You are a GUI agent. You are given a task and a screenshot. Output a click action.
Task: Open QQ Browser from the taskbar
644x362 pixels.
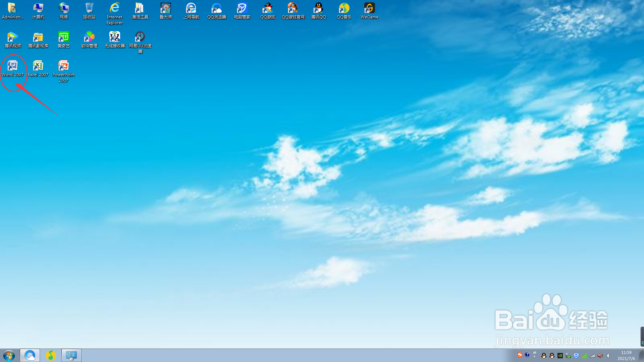tap(30, 355)
